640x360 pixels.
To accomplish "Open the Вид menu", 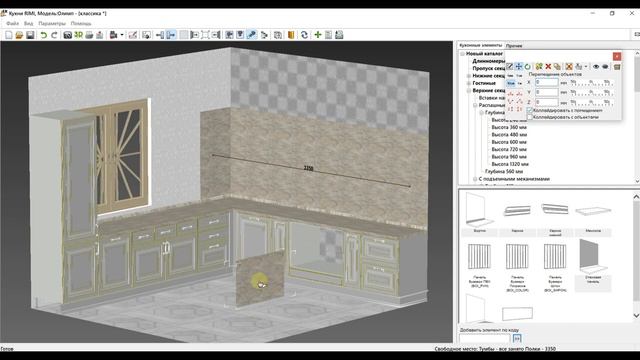I will pyautogui.click(x=28, y=24).
